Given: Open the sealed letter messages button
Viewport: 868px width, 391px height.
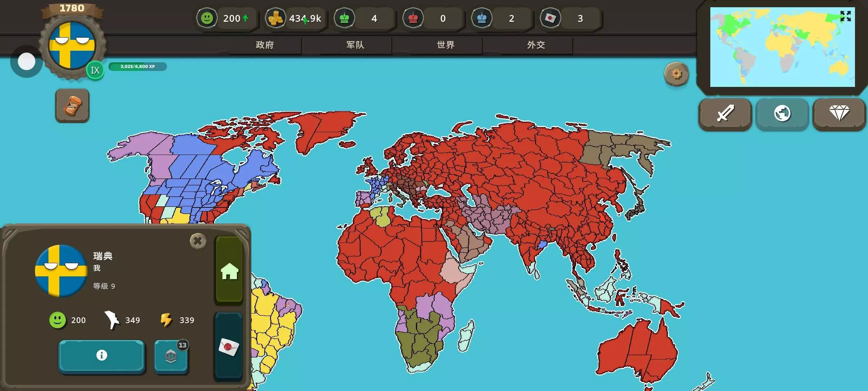Looking at the screenshot, I should 229,347.
